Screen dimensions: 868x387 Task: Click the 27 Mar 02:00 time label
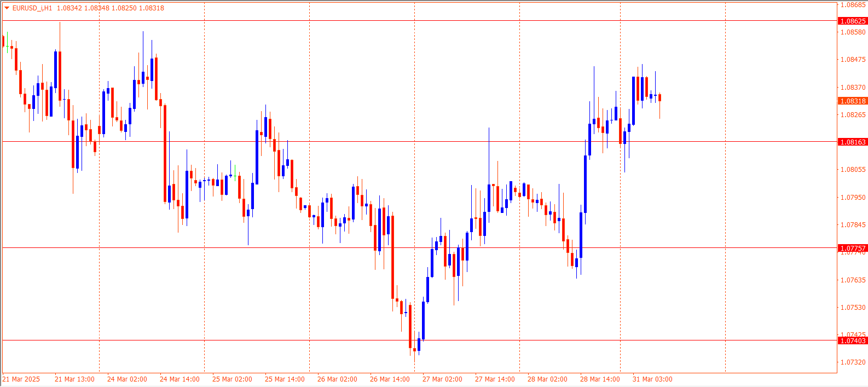pos(442,379)
